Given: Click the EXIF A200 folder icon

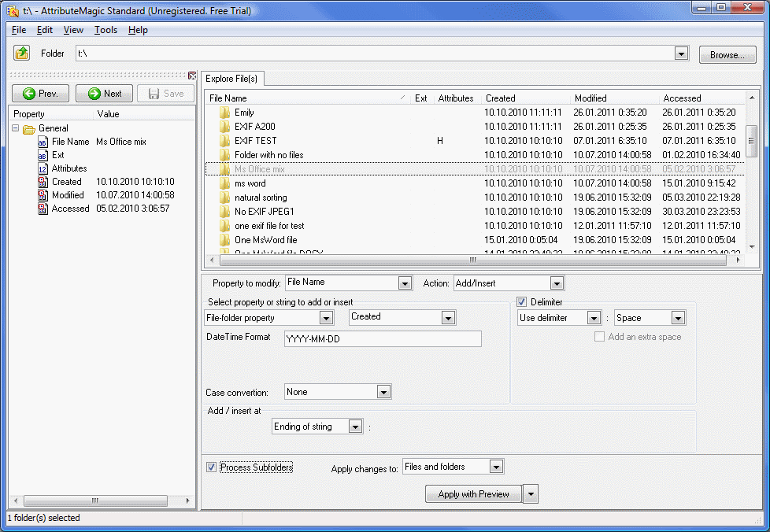Looking at the screenshot, I should [x=225, y=127].
